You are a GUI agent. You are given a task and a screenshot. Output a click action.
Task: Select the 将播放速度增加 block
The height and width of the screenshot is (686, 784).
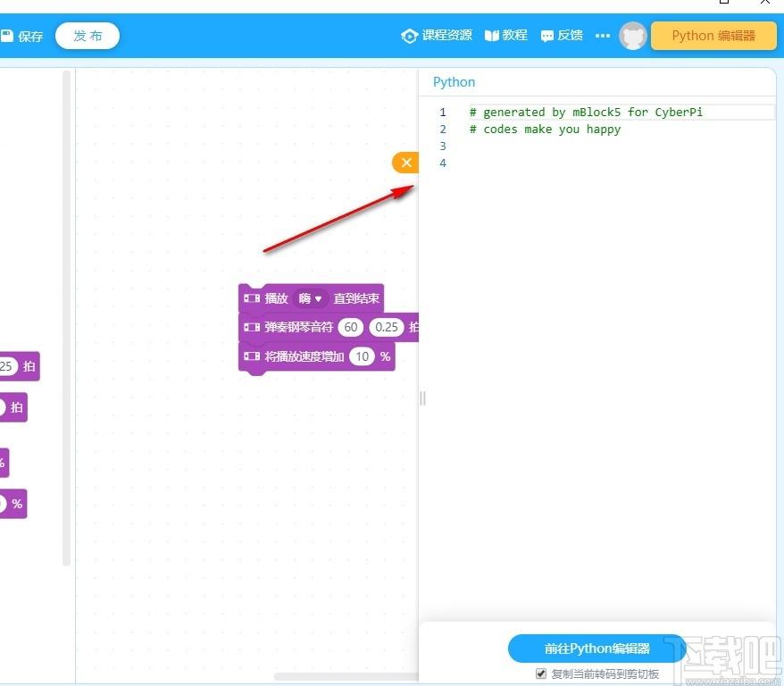tap(316, 356)
